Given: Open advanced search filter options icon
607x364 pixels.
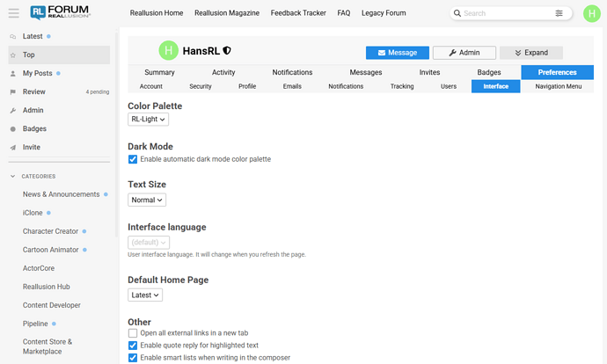Looking at the screenshot, I should coord(559,13).
